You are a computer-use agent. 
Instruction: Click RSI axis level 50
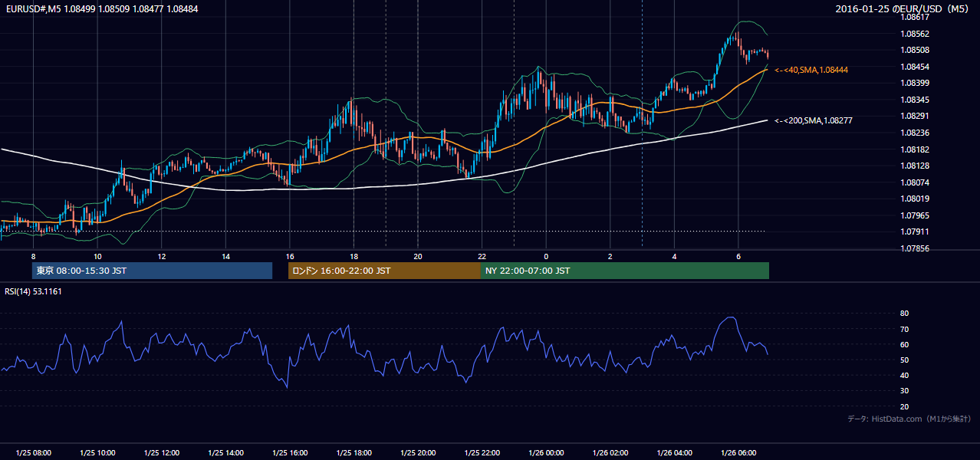905,360
